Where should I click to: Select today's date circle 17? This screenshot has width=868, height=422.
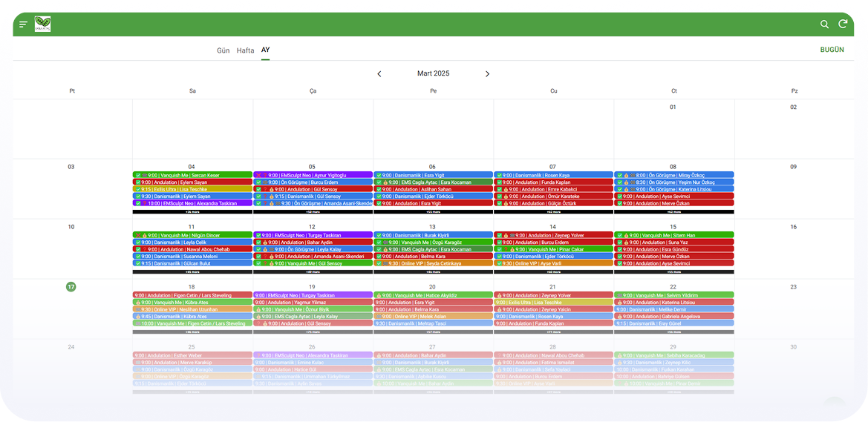(71, 287)
